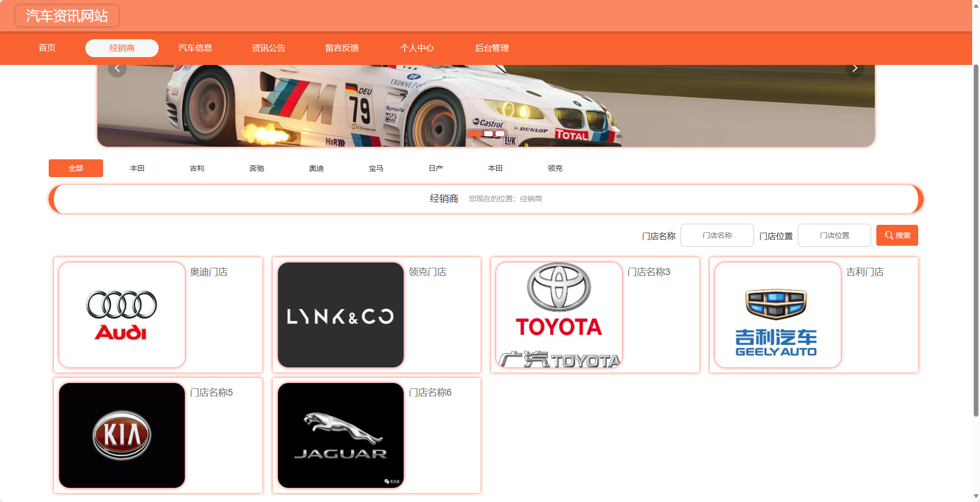Open the 门店名称6 dealer title

430,392
